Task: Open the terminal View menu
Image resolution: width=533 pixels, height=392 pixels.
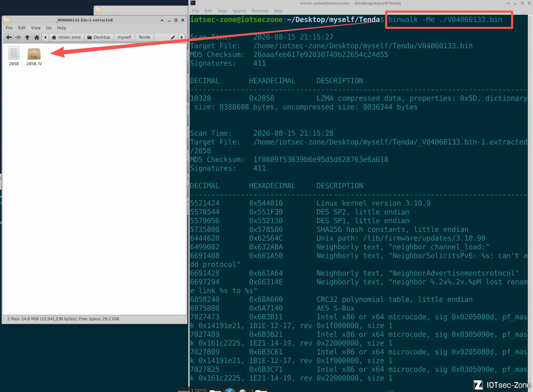Action: click(x=222, y=11)
